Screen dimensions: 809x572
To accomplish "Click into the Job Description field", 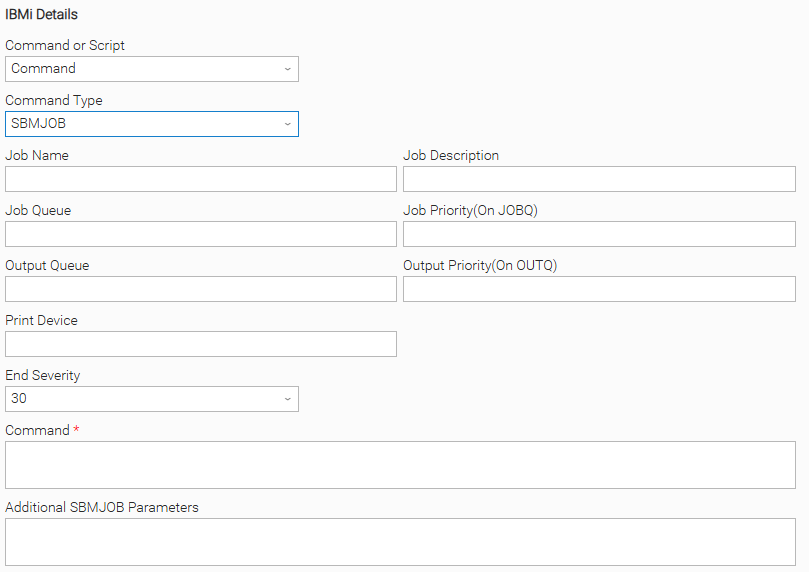I will point(599,179).
